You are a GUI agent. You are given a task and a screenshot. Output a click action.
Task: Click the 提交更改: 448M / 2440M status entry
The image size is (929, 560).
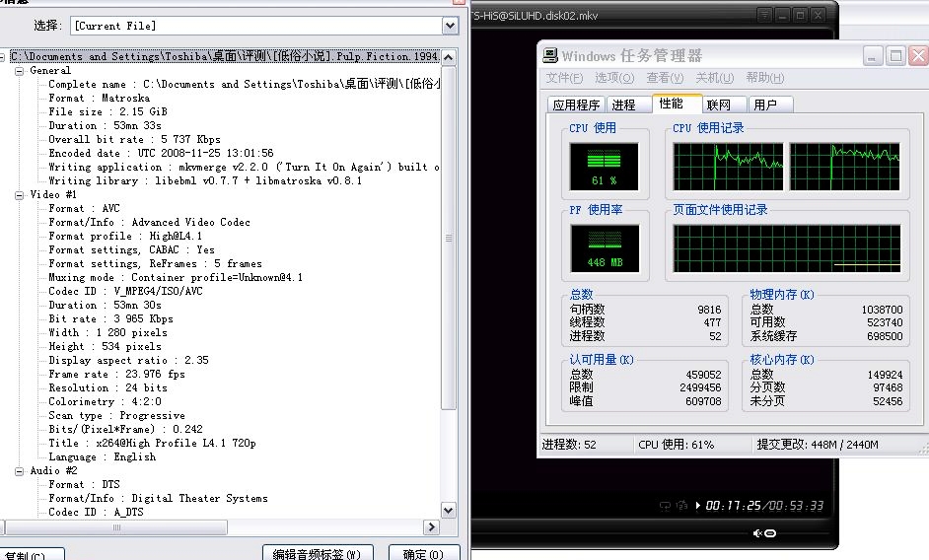[x=817, y=445]
